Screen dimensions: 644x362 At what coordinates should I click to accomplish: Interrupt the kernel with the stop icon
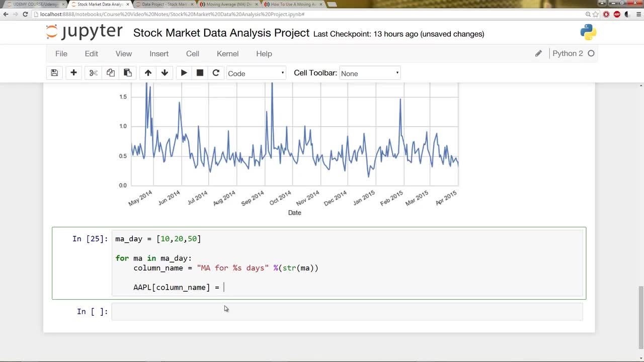tap(200, 73)
